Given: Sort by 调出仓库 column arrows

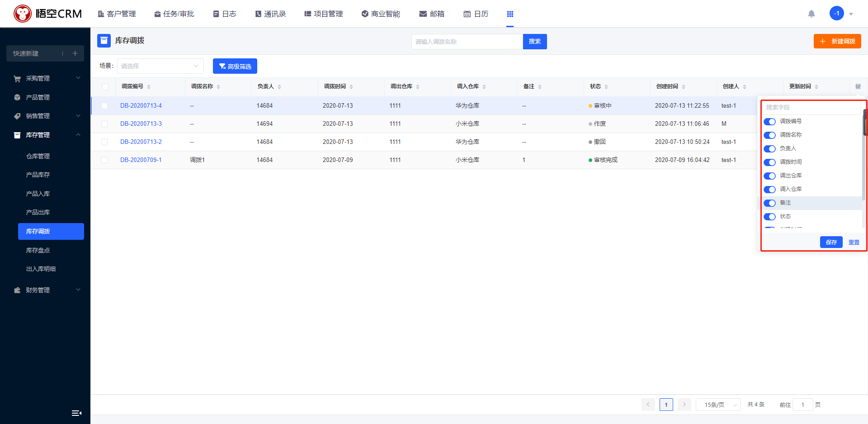Looking at the screenshot, I should pyautogui.click(x=418, y=86).
